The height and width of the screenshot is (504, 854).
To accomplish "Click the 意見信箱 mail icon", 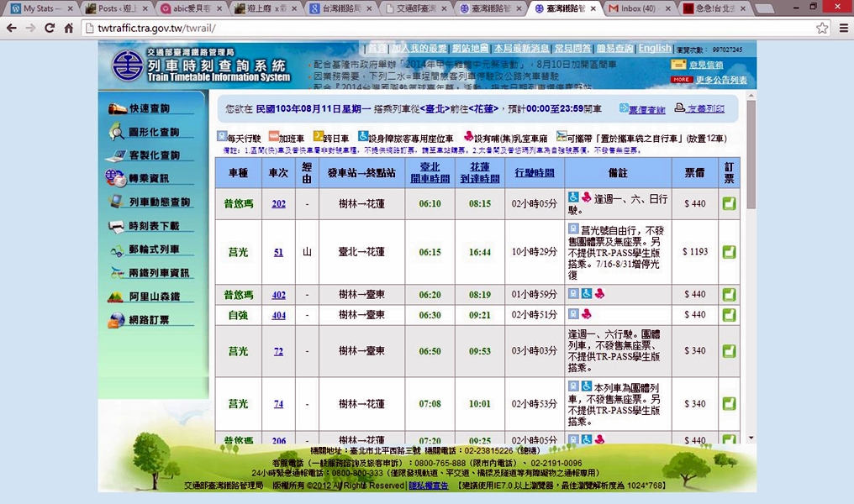I will pos(678,65).
